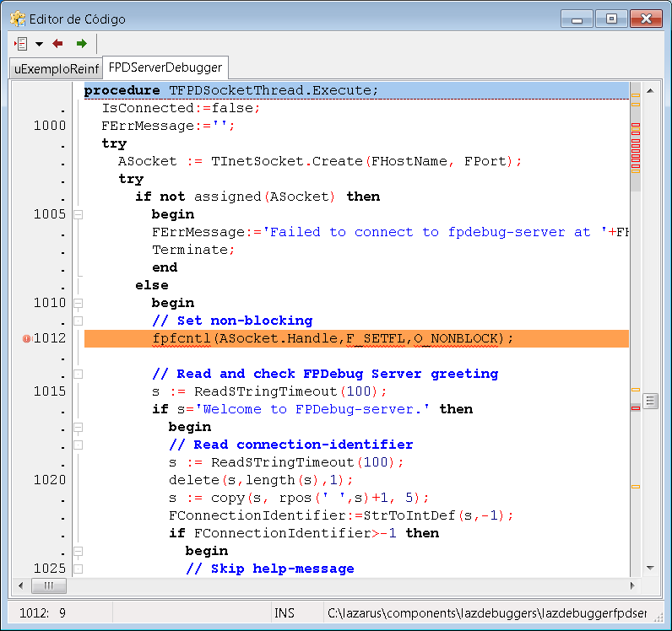Click the 'delete(s,length(s),1);' line
The height and width of the screenshot is (631, 672).
(x=261, y=480)
